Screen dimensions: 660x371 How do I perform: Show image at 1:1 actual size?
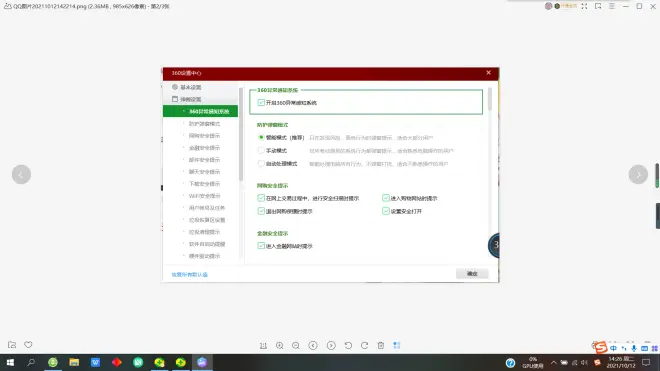(263, 346)
